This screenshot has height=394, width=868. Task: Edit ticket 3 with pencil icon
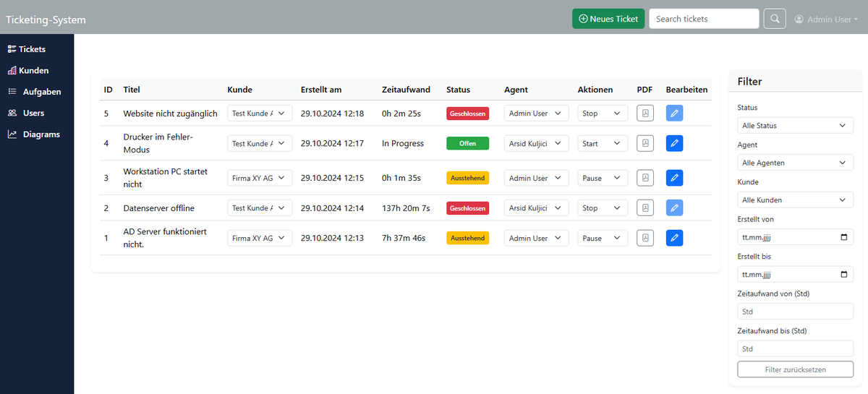[x=674, y=178]
